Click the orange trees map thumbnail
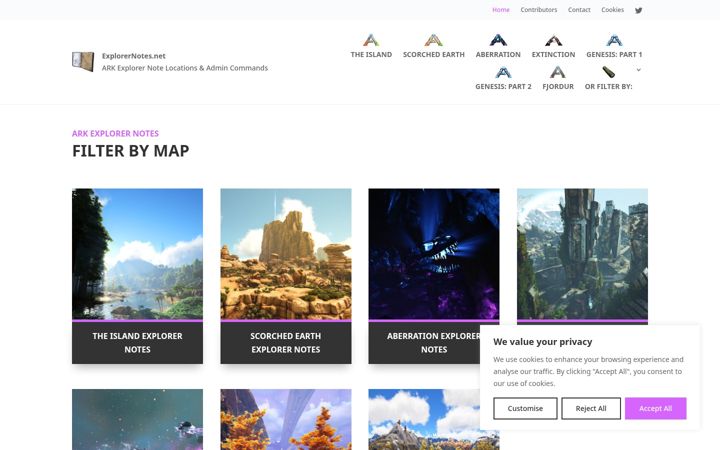The height and width of the screenshot is (450, 720). tap(286, 420)
